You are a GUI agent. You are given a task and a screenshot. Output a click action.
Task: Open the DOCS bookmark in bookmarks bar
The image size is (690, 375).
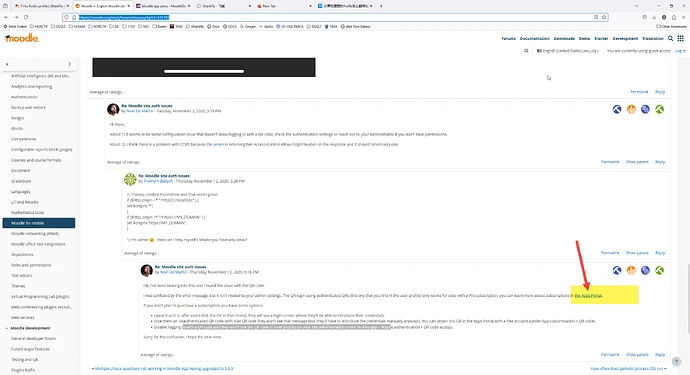tap(230, 26)
